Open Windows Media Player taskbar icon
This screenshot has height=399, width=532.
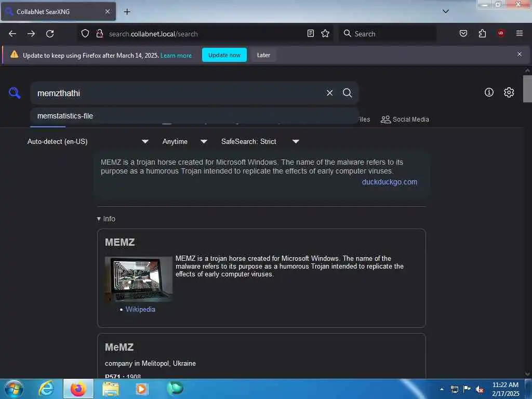pos(142,389)
